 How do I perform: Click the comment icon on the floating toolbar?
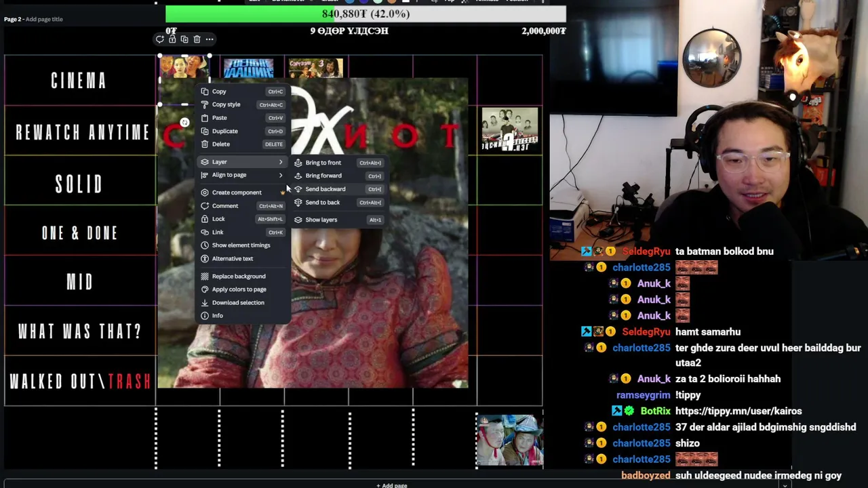pos(160,39)
